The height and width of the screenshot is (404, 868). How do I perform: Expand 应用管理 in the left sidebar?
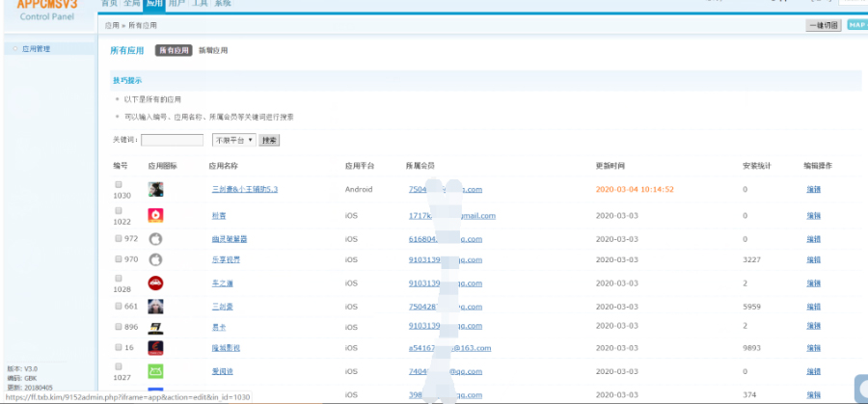click(36, 48)
